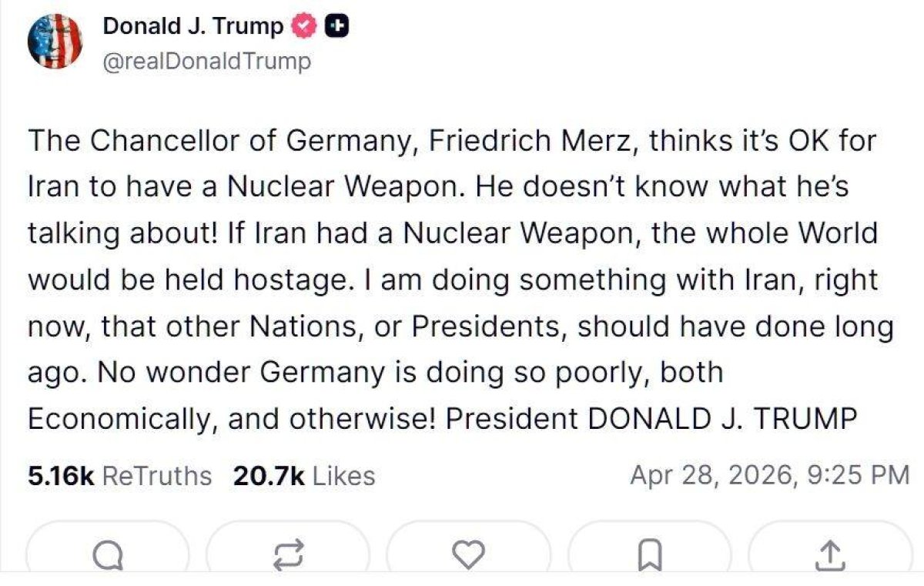Select the post body text

pyautogui.click(x=453, y=280)
